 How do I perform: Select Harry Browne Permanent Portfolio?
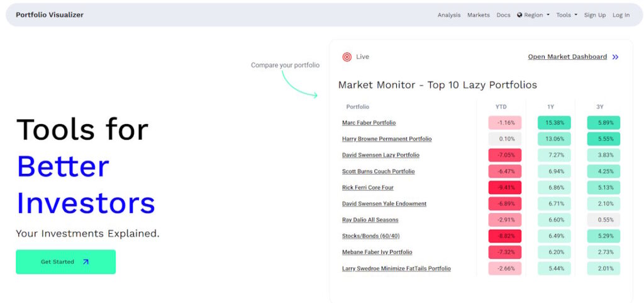(386, 139)
